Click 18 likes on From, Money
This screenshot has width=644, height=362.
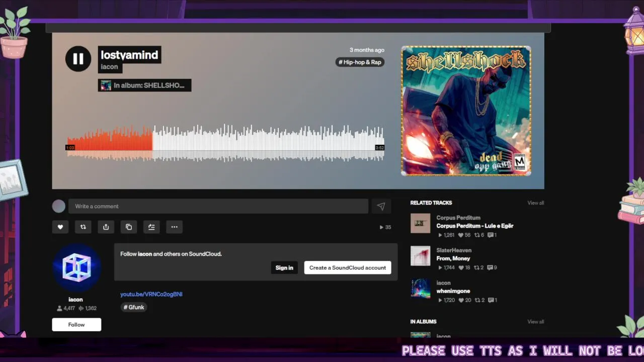(464, 268)
